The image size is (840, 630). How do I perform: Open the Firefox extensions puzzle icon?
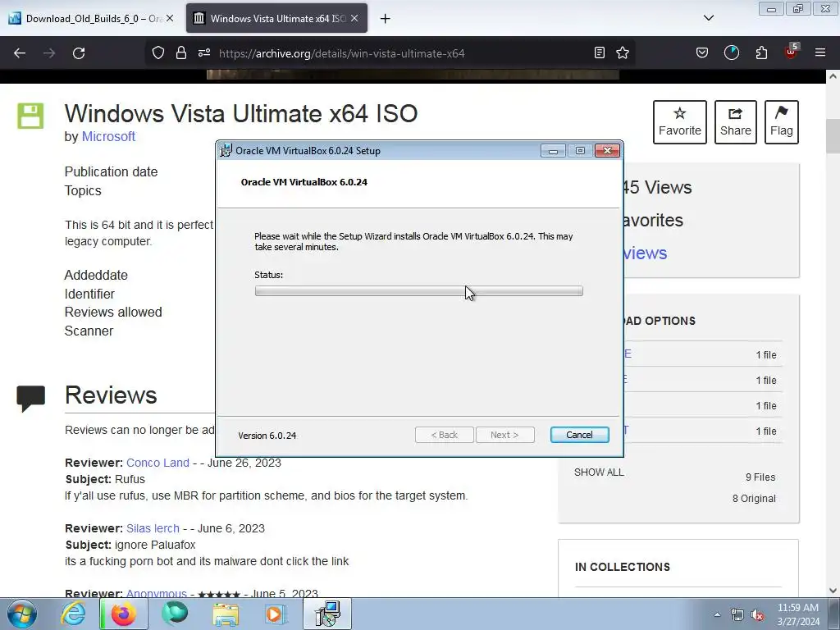761,52
